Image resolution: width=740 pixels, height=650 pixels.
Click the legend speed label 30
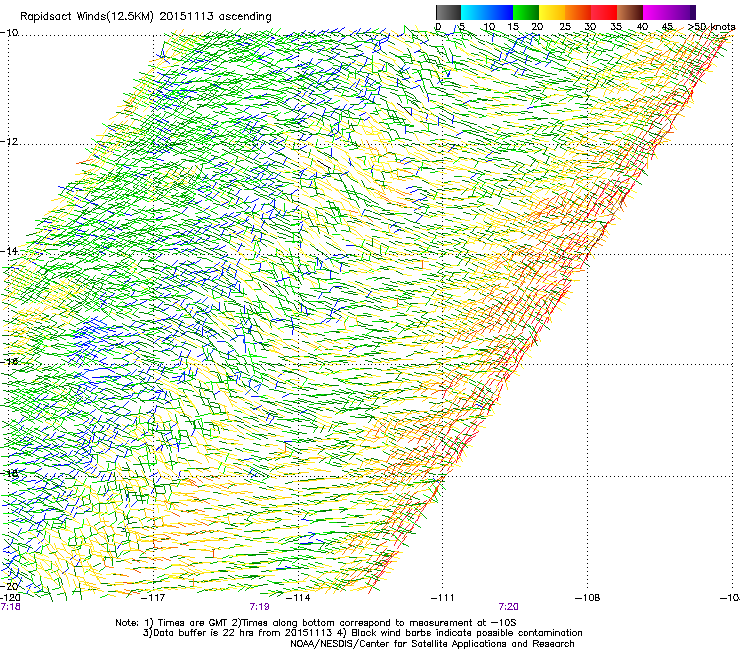[590, 26]
